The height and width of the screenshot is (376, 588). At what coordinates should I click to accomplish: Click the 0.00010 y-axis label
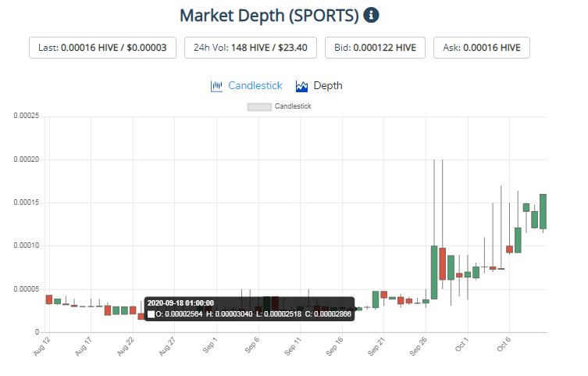(x=27, y=245)
